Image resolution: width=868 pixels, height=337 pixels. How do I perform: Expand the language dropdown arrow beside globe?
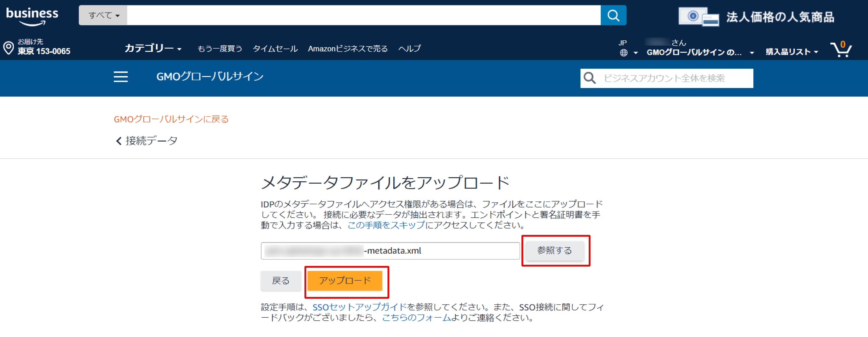[x=635, y=53]
